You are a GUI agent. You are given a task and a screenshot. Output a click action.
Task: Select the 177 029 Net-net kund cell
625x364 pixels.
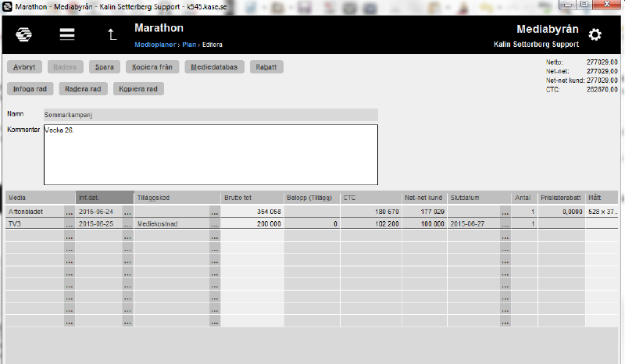click(x=424, y=212)
